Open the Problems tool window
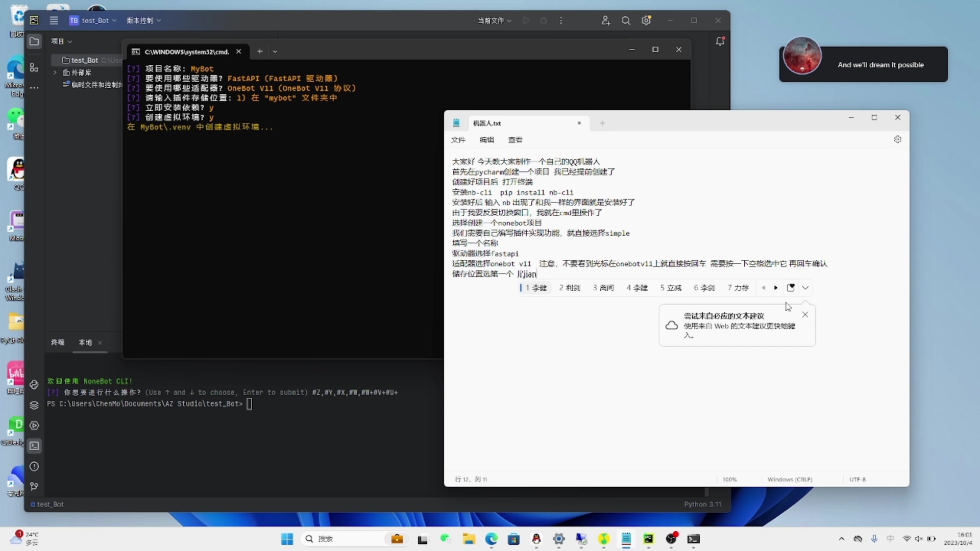 [34, 466]
